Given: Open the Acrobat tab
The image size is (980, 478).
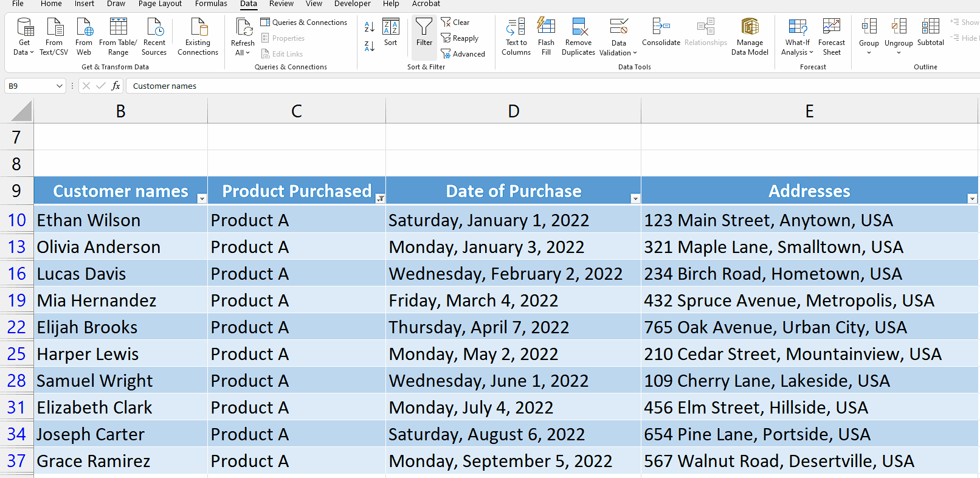Looking at the screenshot, I should pos(426,4).
